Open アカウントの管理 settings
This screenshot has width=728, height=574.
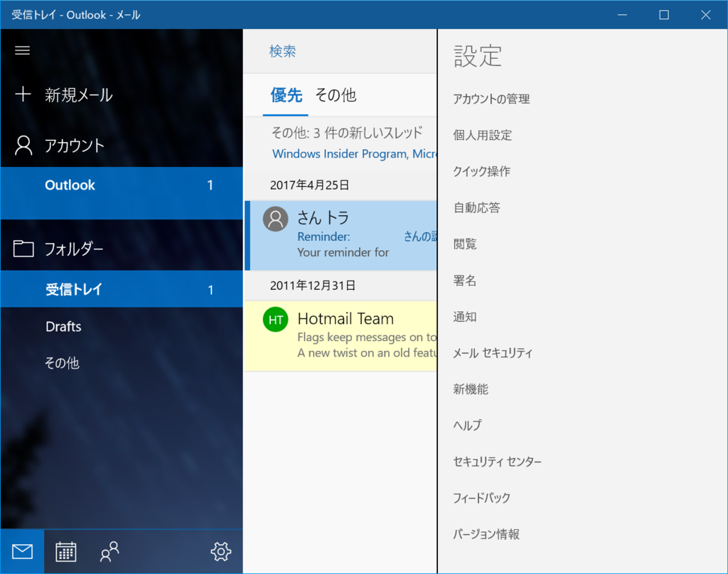tap(491, 99)
